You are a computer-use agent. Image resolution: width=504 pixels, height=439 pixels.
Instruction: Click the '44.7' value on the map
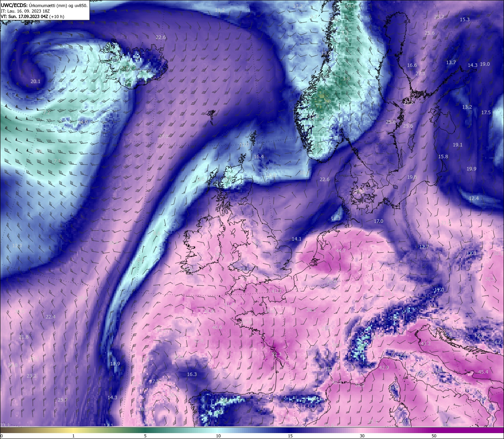(341, 251)
